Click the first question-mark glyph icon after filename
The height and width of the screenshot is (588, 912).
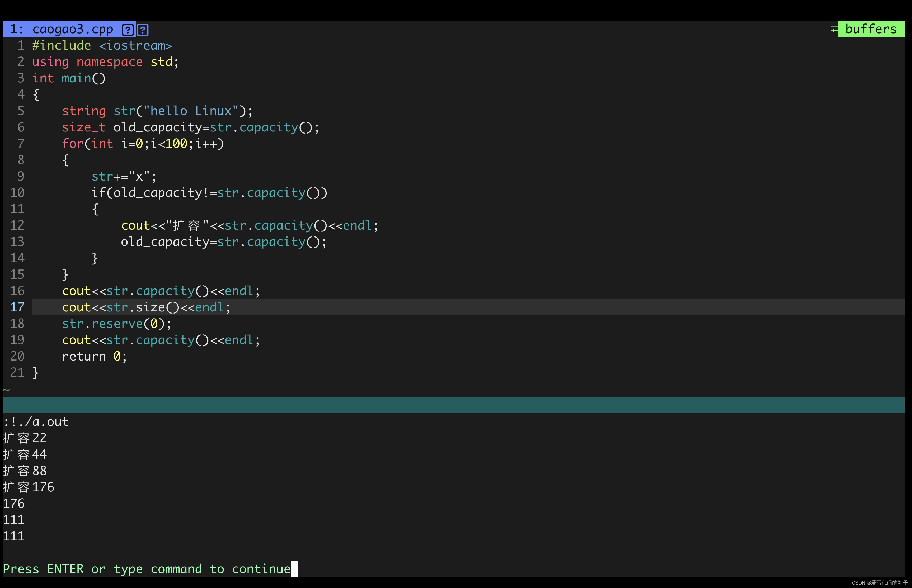(128, 29)
